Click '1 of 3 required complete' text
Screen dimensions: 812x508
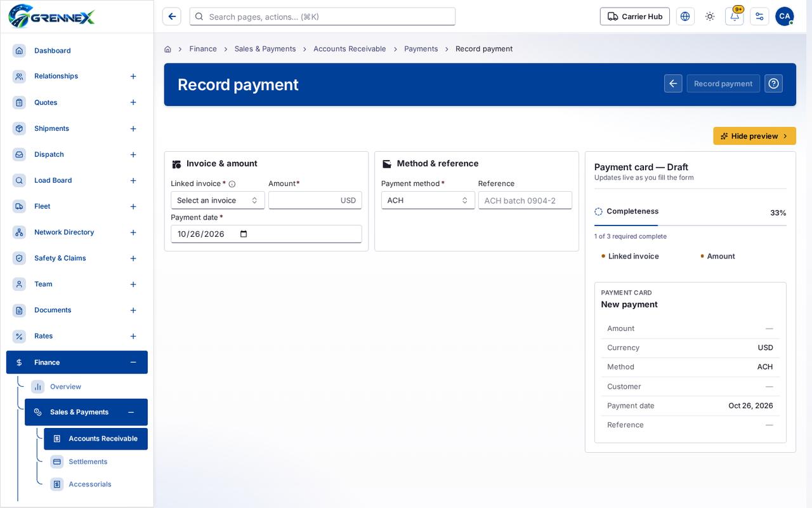(631, 236)
